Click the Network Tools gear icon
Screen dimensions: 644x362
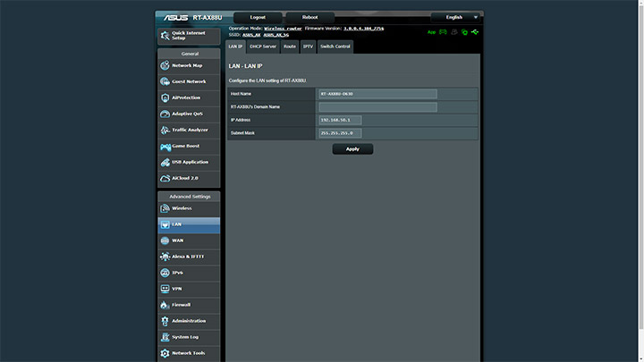coord(165,353)
